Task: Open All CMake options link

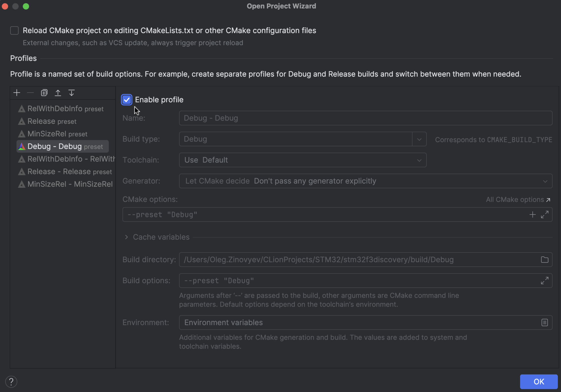Action: [518, 199]
